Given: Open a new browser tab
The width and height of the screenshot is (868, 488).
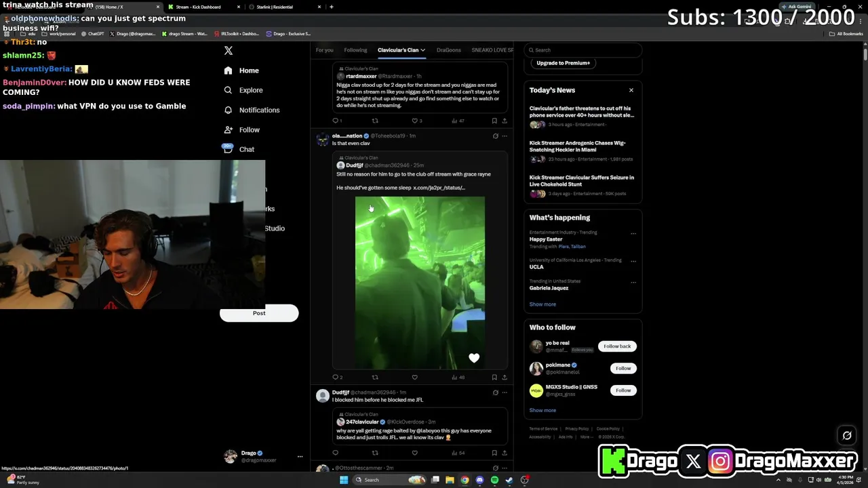Looking at the screenshot, I should 332,7.
